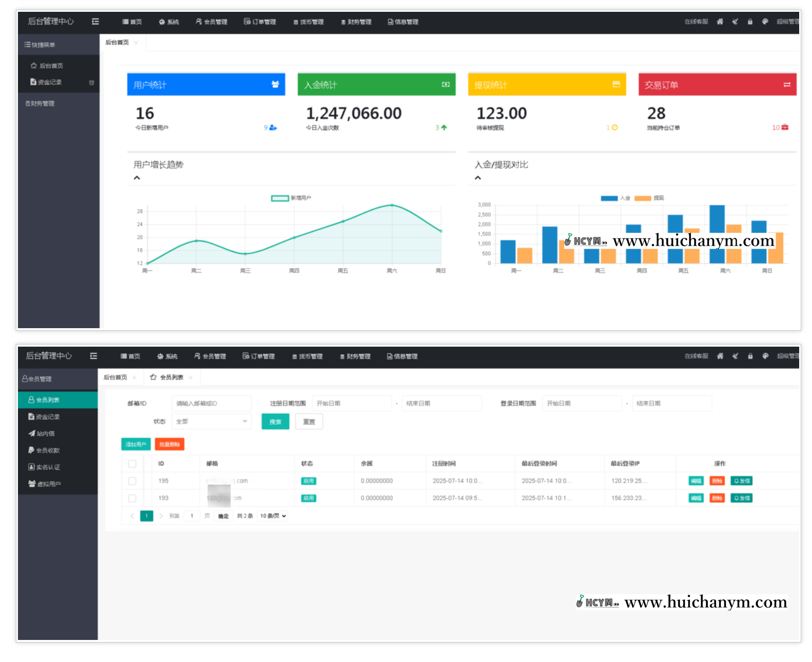Click the 请输入邮箱或ID input field
The image size is (812, 662).
[211, 404]
